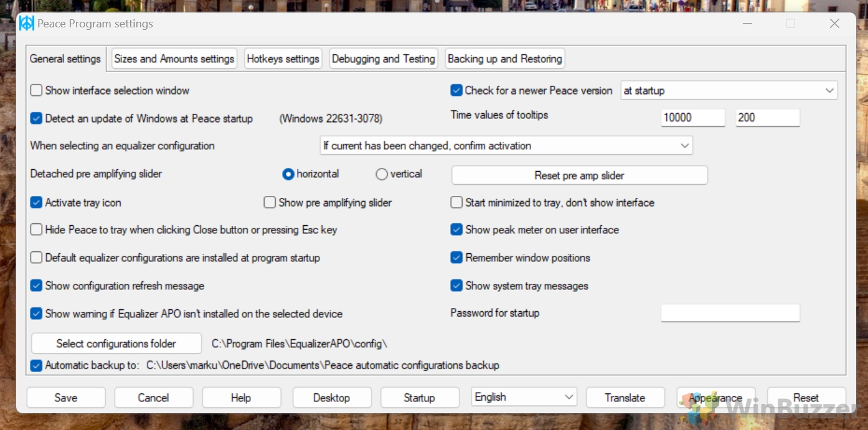Enable Hide Peace to tray on Close

coord(36,230)
